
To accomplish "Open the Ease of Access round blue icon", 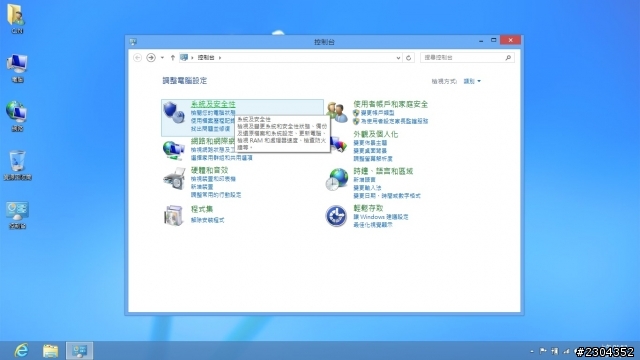I will [336, 216].
